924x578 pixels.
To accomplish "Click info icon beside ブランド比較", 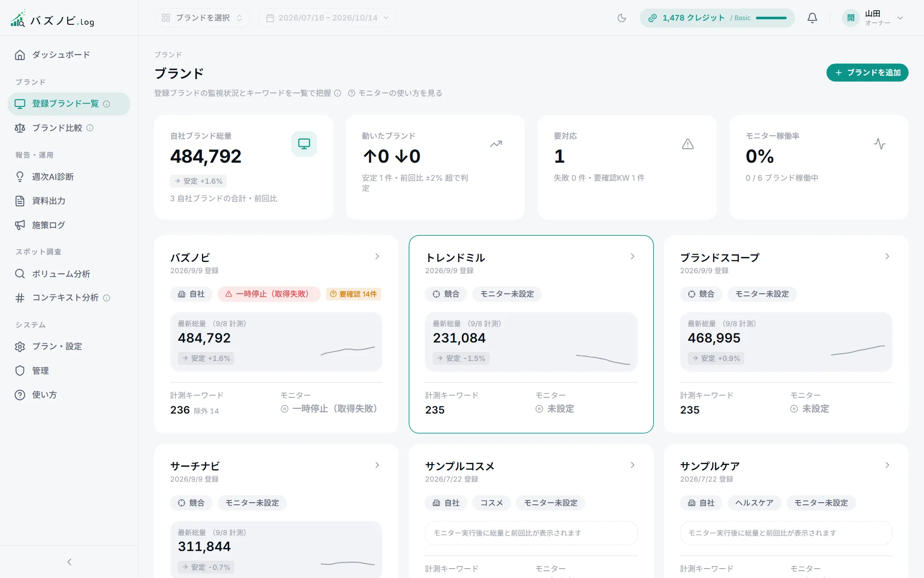I will click(x=90, y=128).
